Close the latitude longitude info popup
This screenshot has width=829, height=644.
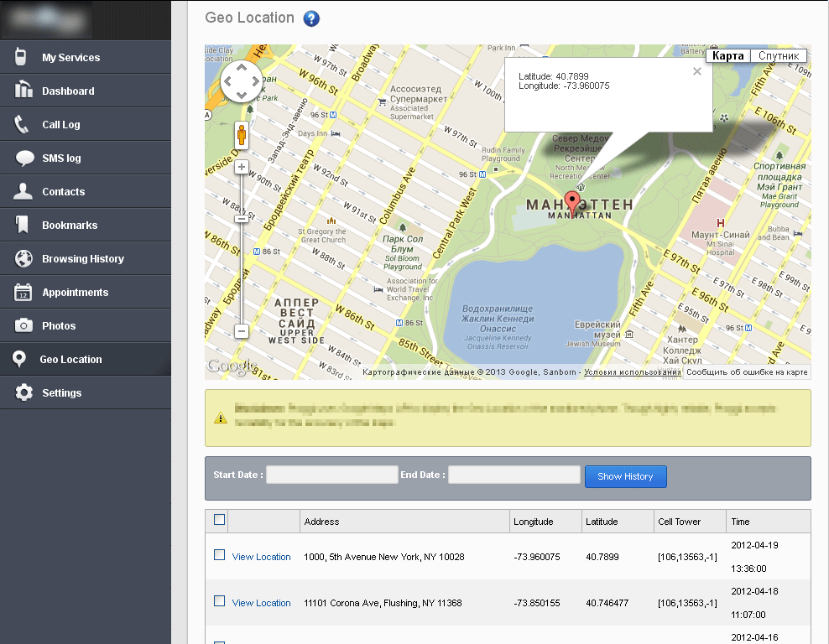click(697, 71)
